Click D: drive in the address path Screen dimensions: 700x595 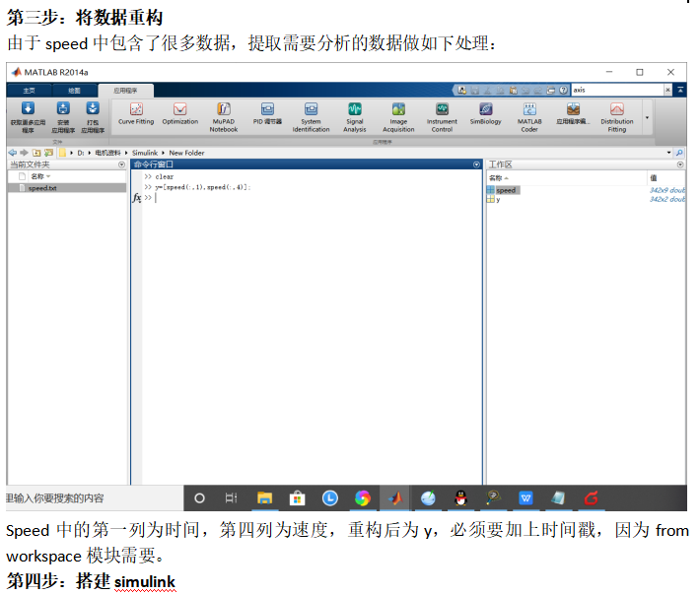tap(81, 153)
